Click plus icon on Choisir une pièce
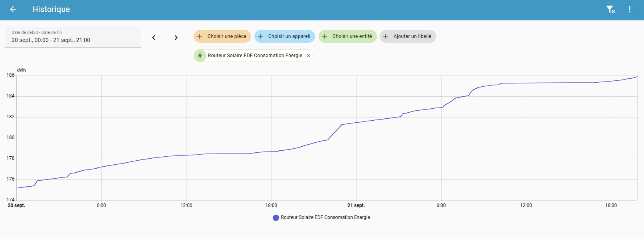 [x=200, y=36]
